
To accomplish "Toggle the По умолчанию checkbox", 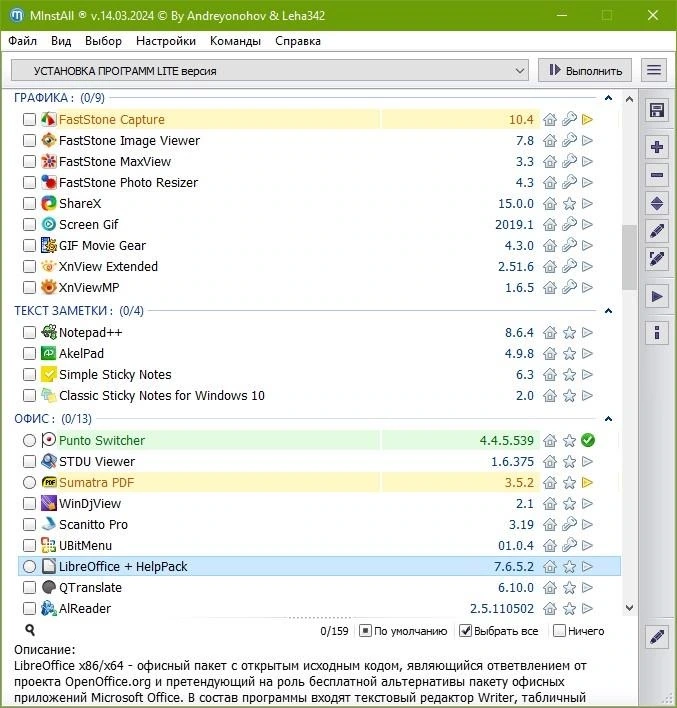I will tap(365, 631).
